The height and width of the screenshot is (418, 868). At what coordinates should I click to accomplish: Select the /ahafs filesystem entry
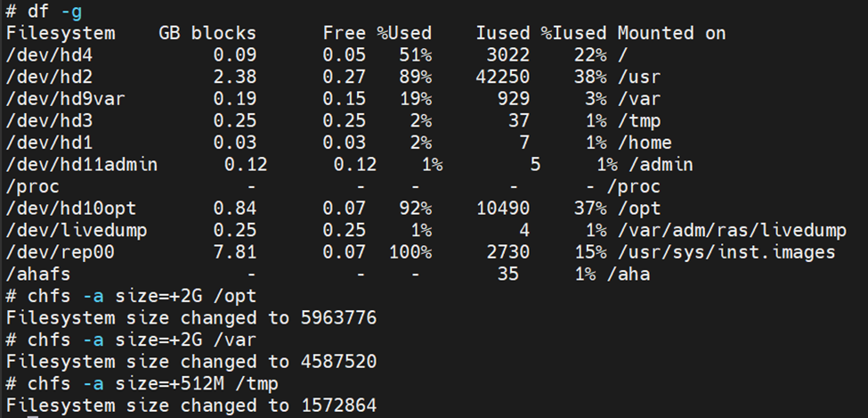[x=38, y=275]
